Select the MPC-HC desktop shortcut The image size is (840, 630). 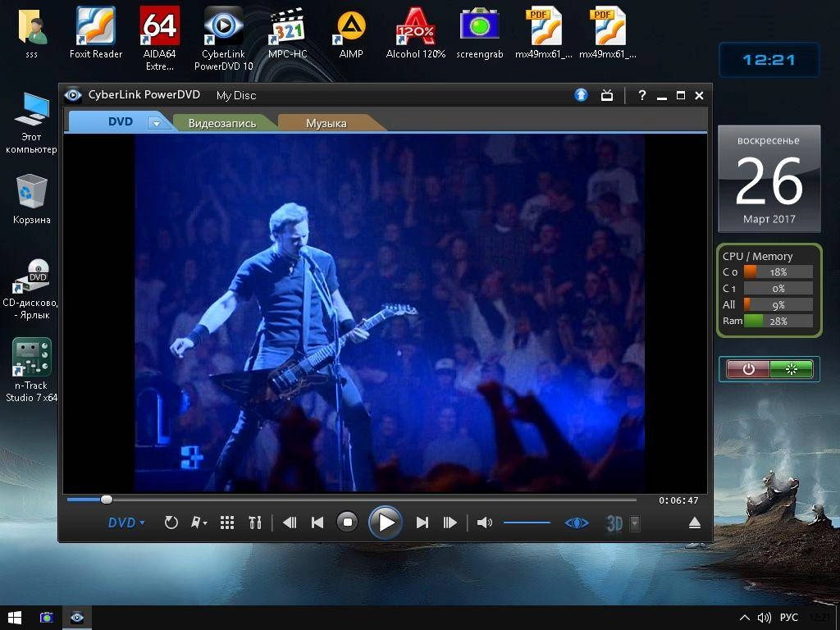pyautogui.click(x=288, y=33)
